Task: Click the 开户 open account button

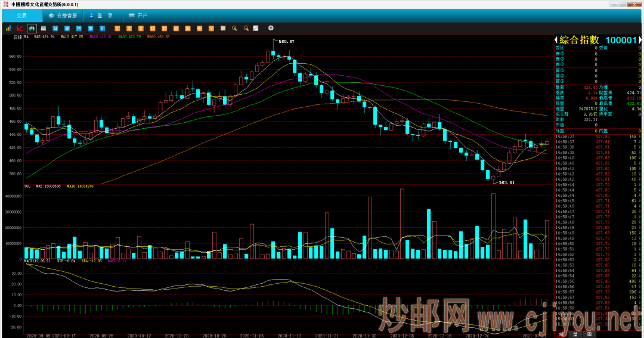Action: [x=138, y=15]
